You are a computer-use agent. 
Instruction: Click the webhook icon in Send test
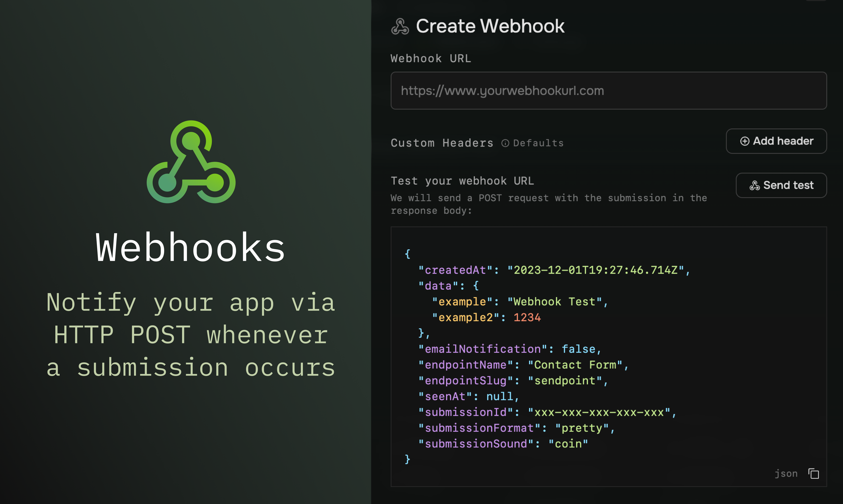coord(755,185)
